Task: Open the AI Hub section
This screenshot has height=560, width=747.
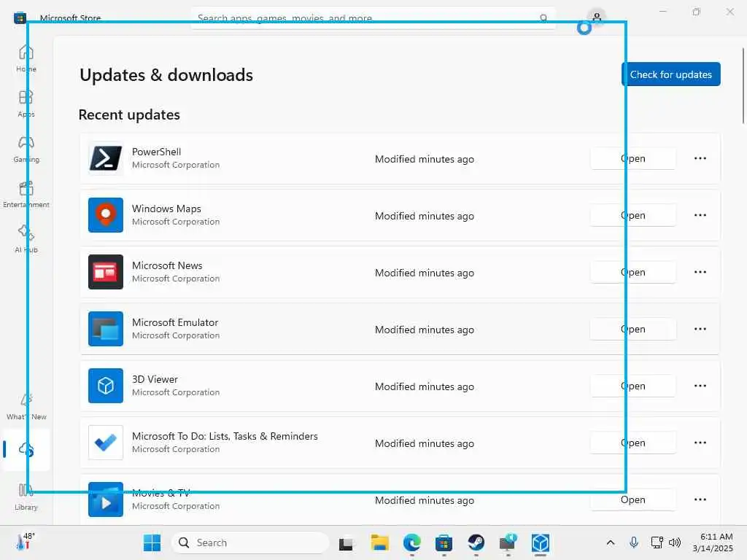Action: [x=26, y=239]
